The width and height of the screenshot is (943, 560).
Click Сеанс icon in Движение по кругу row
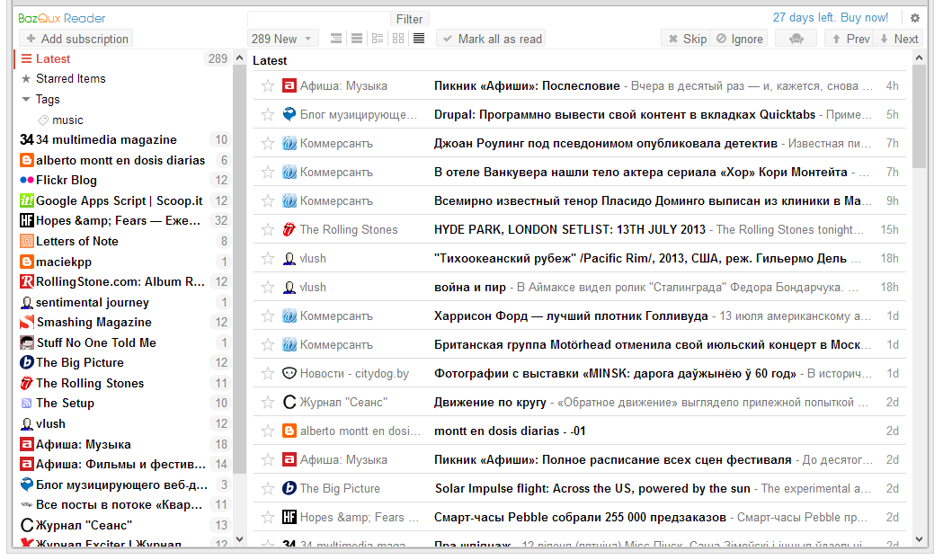tap(289, 402)
